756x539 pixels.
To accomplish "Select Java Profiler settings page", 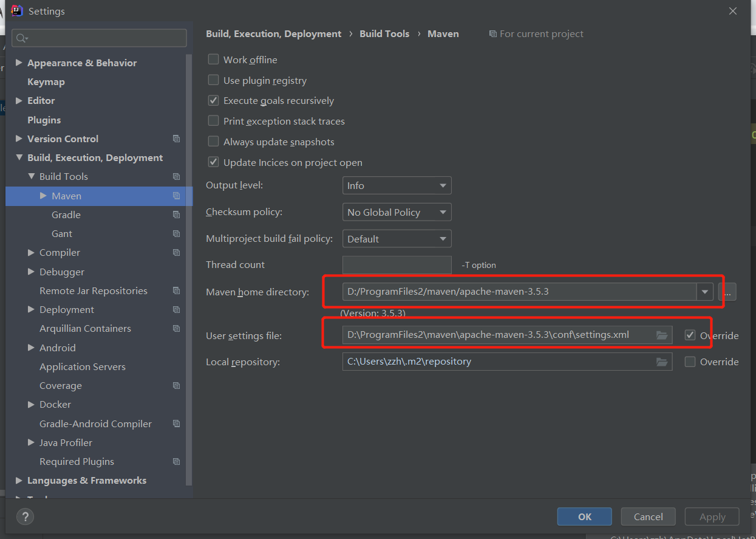I will [66, 442].
